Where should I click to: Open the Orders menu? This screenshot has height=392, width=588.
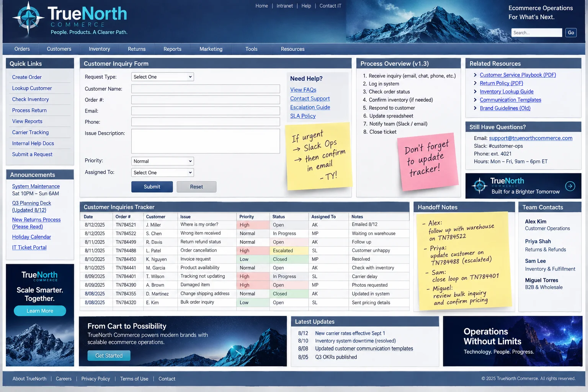[x=22, y=49]
